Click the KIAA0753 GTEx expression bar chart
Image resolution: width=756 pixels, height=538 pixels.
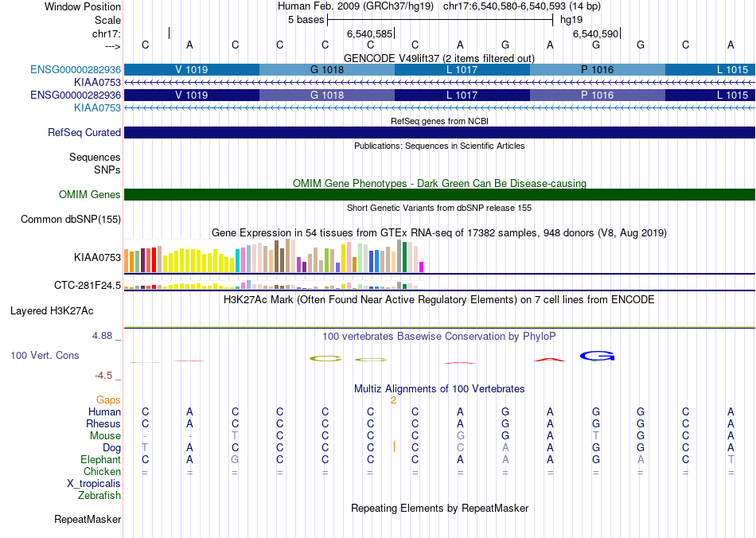coord(274,256)
